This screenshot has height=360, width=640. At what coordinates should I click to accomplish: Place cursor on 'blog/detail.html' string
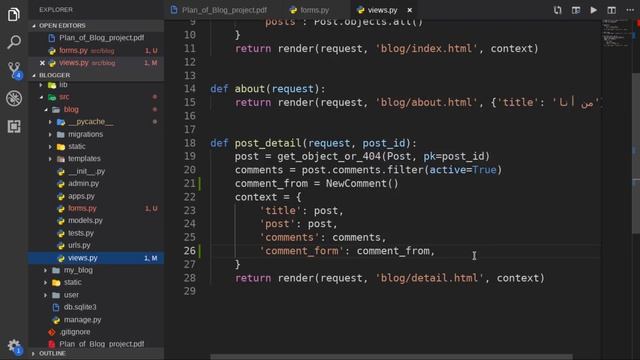click(430, 278)
